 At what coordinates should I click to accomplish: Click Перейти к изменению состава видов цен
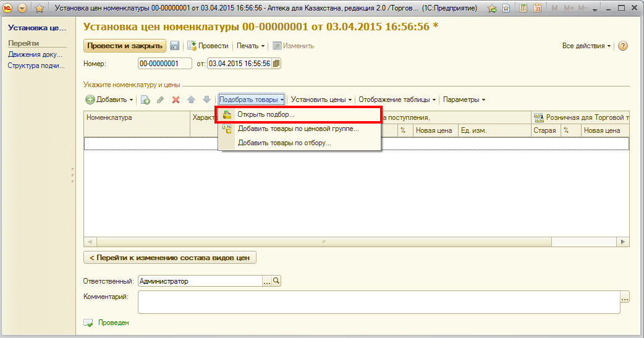pyautogui.click(x=170, y=258)
